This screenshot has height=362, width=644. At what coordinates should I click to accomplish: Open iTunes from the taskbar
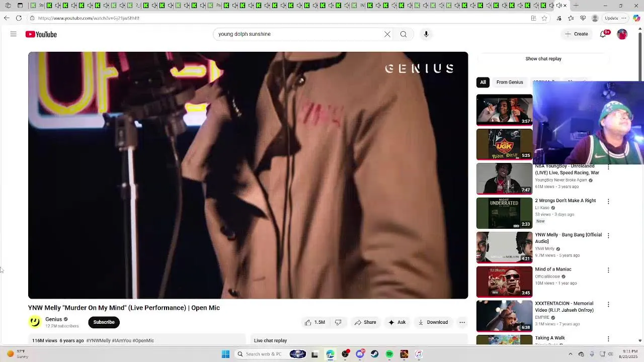tap(419, 354)
